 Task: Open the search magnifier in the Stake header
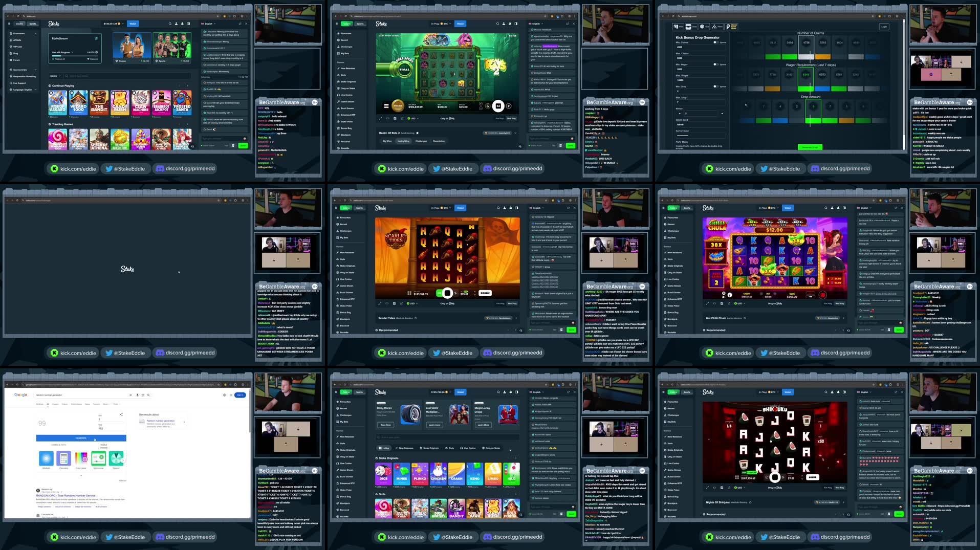(170, 24)
